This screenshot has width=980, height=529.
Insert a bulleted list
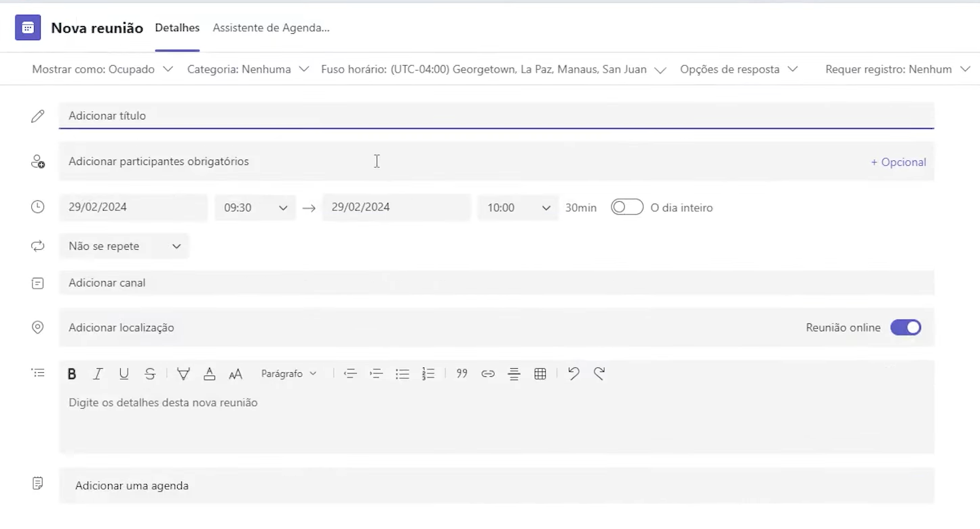click(x=402, y=373)
